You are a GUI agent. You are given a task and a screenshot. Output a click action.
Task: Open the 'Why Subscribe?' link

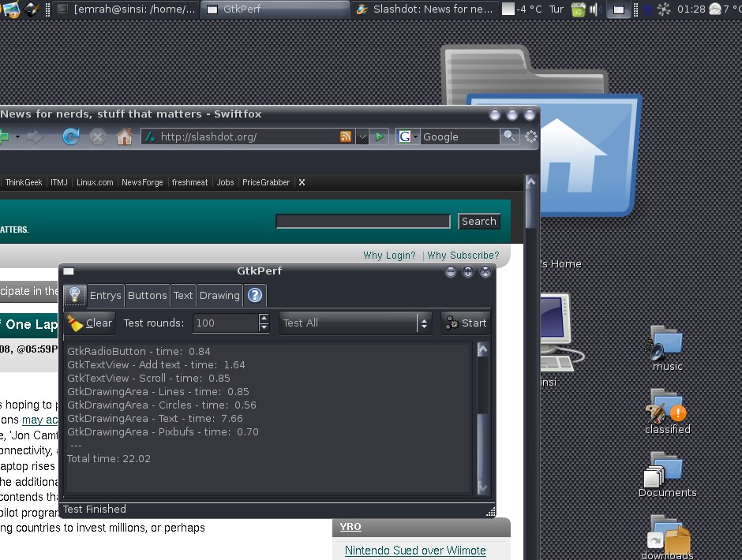pyautogui.click(x=463, y=256)
